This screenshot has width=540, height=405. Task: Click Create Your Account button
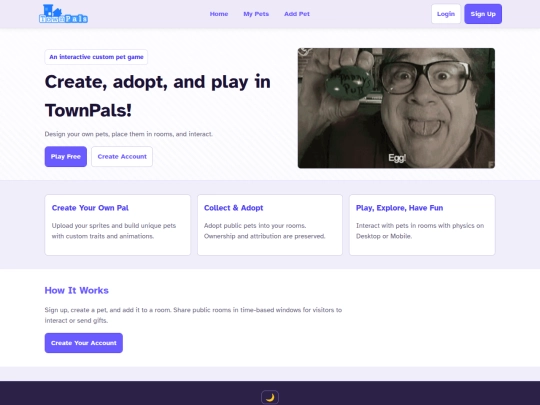pyautogui.click(x=84, y=343)
